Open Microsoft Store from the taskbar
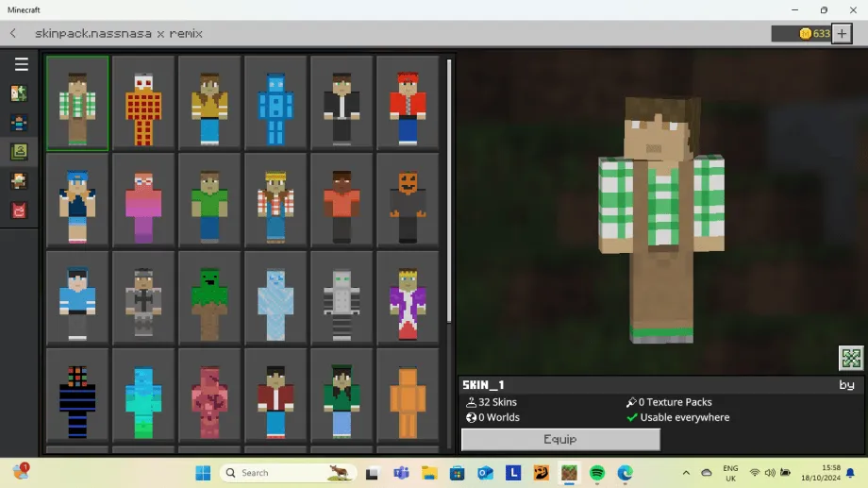The image size is (868, 488). point(458,473)
